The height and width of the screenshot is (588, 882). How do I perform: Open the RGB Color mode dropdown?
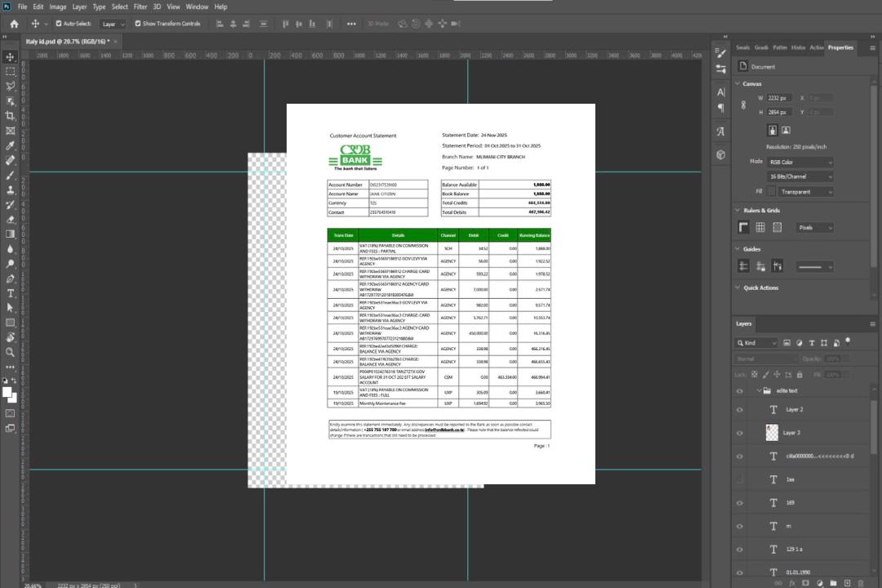click(800, 162)
